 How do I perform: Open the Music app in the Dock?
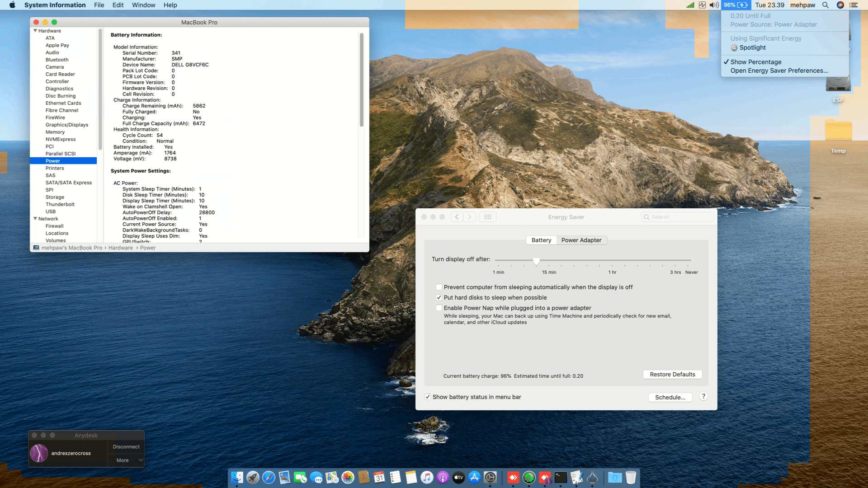[427, 477]
